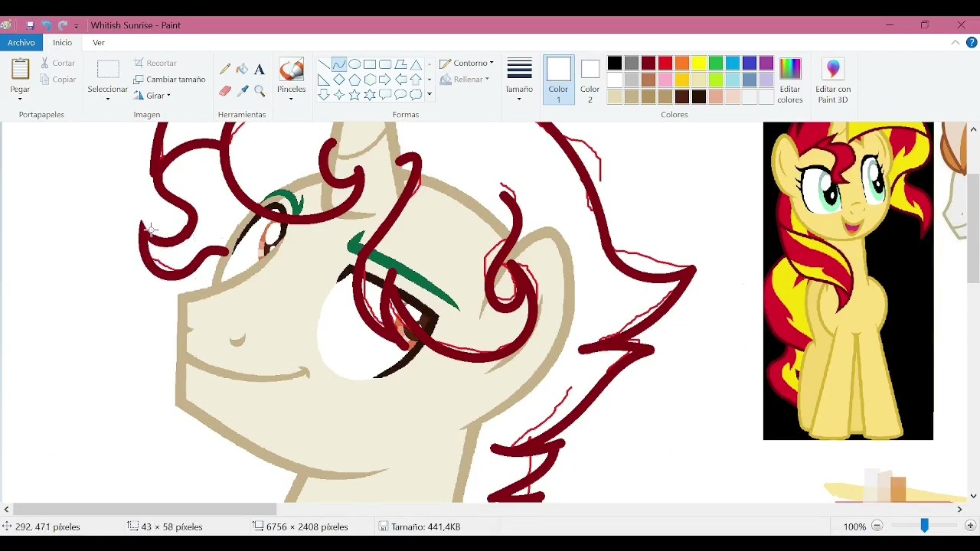Choose the Oval callout shape
This screenshot has width=980, height=551.
[x=400, y=95]
